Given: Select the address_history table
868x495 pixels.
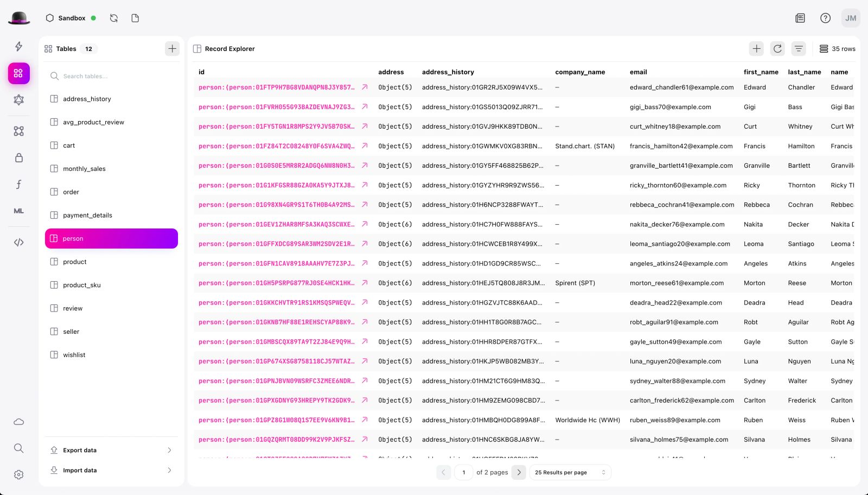Looking at the screenshot, I should pos(87,99).
